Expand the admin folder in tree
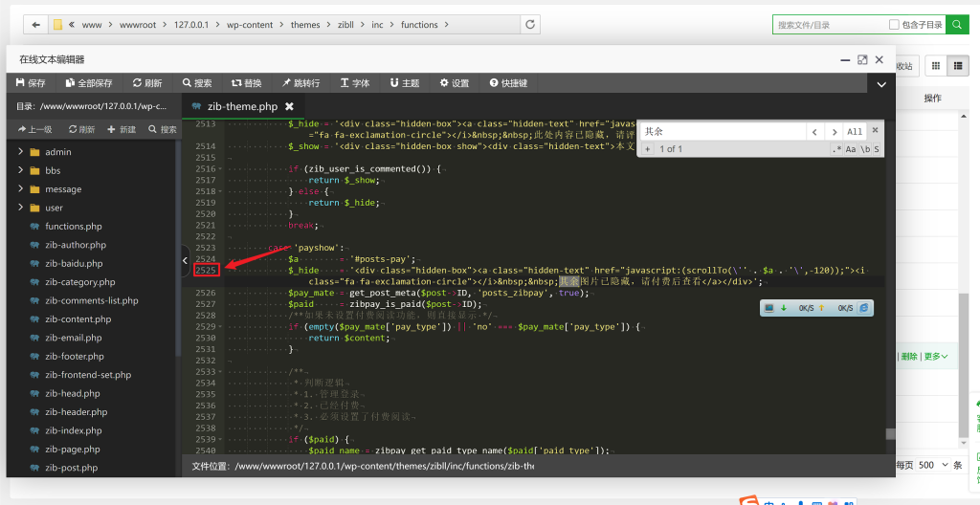 tap(21, 152)
